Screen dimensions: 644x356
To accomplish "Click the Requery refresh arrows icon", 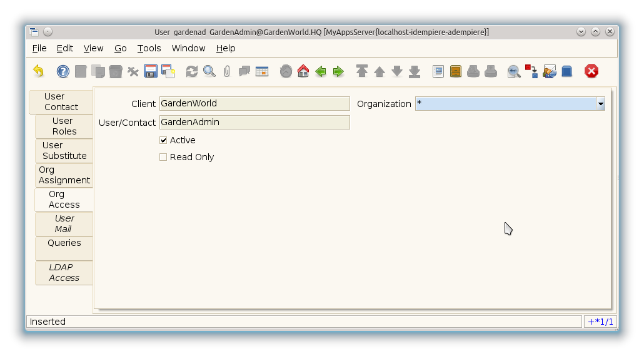I will [192, 71].
